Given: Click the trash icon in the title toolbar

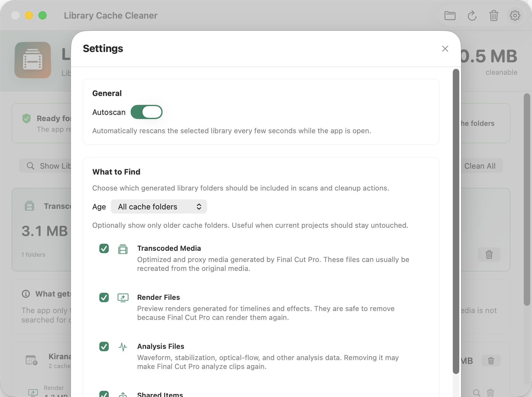Looking at the screenshot, I should click(494, 15).
